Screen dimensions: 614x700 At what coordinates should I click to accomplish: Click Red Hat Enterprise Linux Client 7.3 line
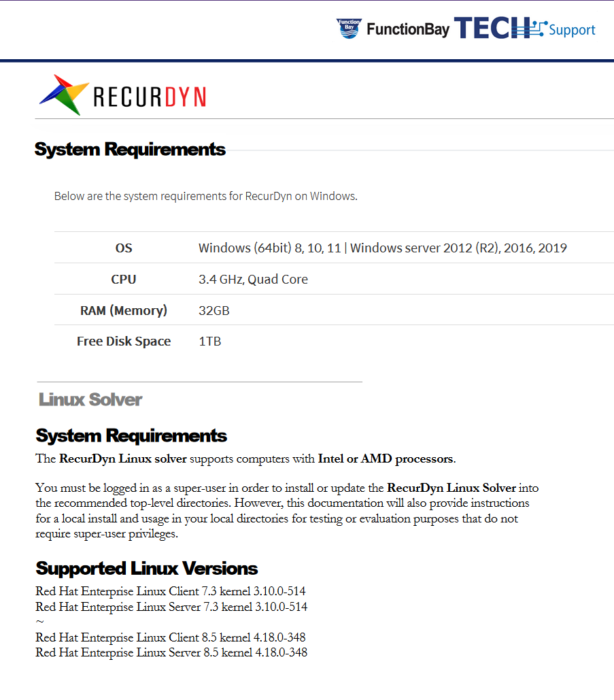171,591
